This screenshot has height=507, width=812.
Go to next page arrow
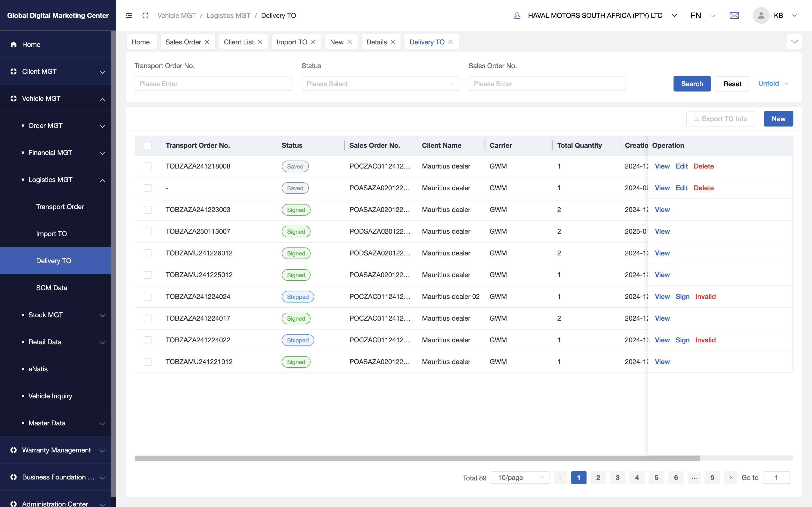[731, 477]
